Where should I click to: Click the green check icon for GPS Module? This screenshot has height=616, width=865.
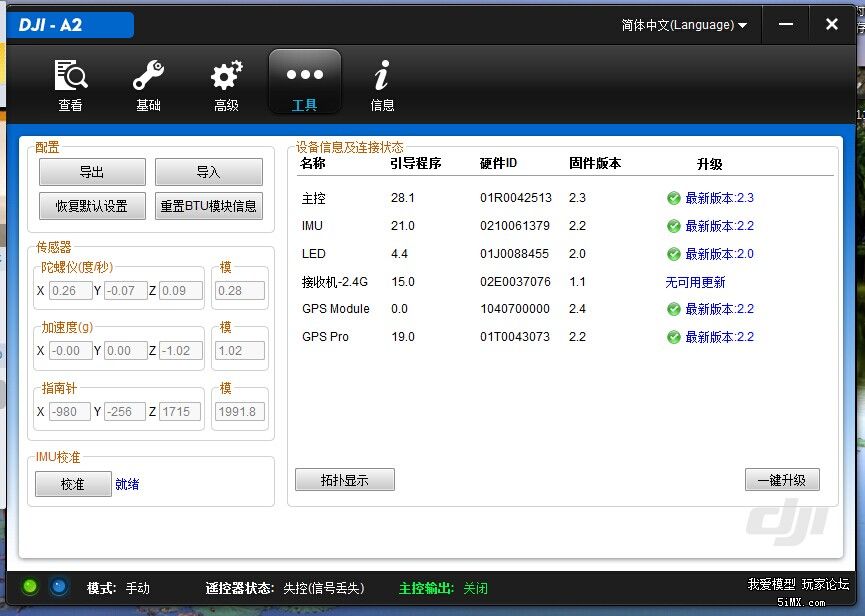[x=674, y=309]
